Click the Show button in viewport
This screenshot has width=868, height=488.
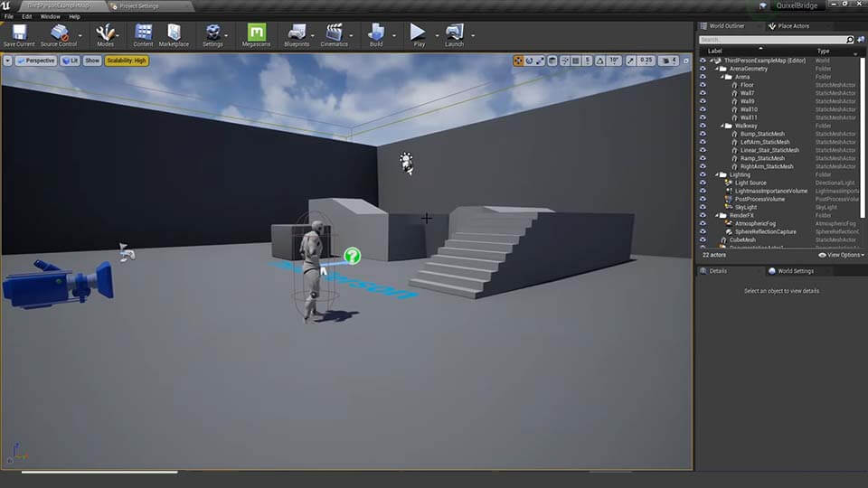(92, 61)
